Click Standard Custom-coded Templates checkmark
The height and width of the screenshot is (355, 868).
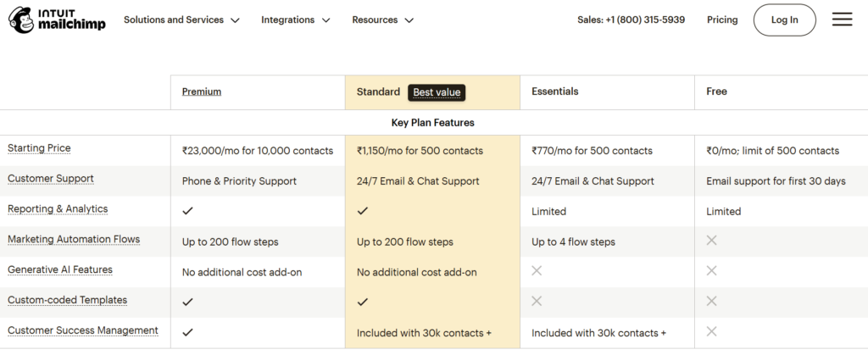[363, 302]
